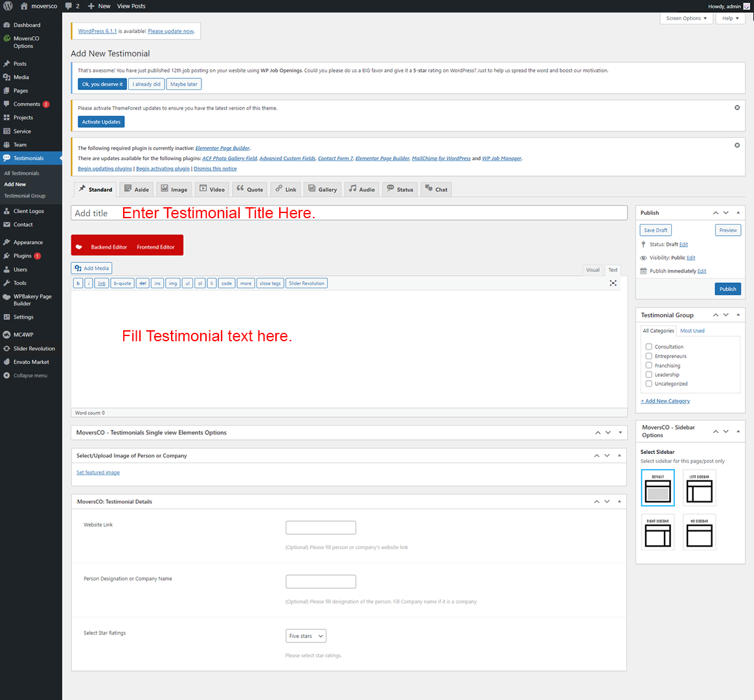Check the Consultation category checkbox
The width and height of the screenshot is (754, 700).
(x=648, y=347)
